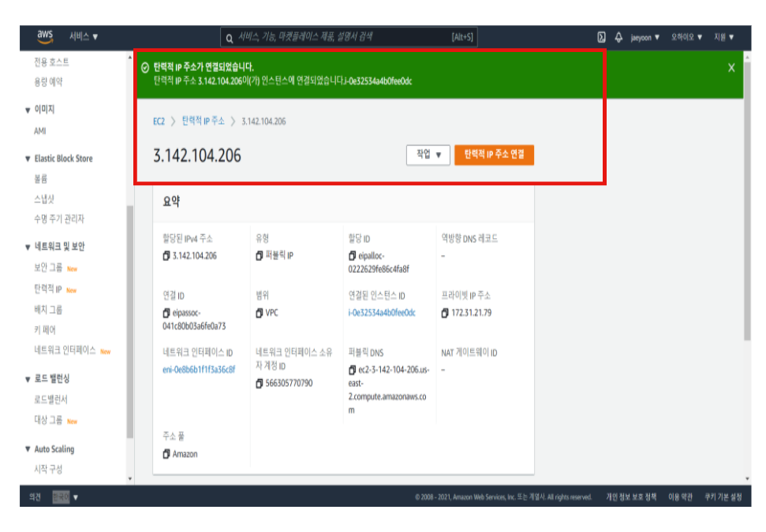This screenshot has width=766, height=532.
Task: Dismiss the green success banner
Action: pyautogui.click(x=731, y=68)
